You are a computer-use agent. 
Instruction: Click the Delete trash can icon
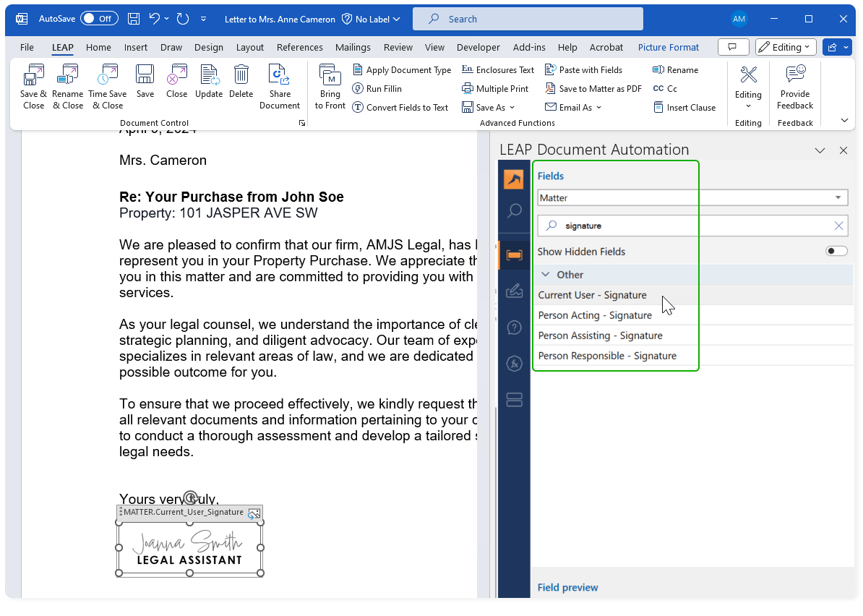pyautogui.click(x=241, y=75)
